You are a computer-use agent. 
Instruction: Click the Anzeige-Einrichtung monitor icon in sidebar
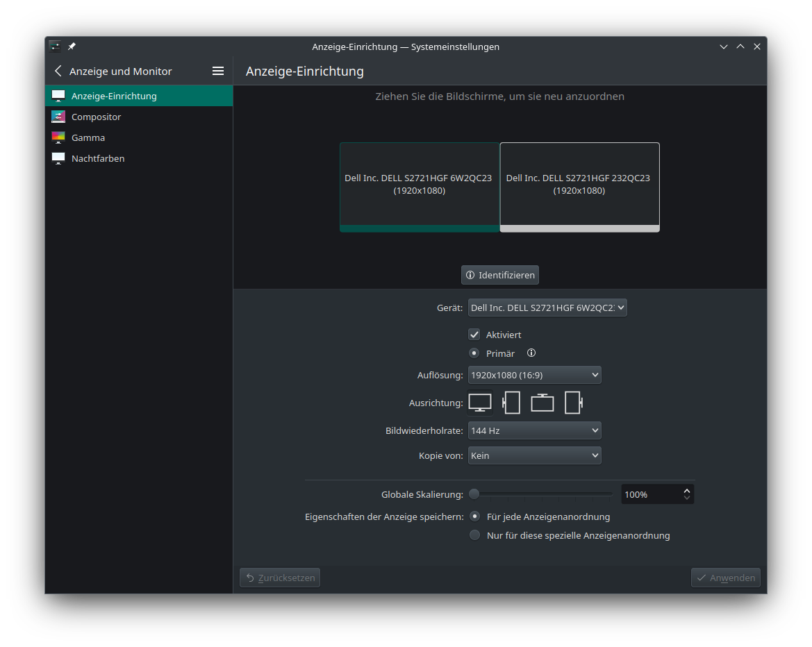[x=58, y=96]
